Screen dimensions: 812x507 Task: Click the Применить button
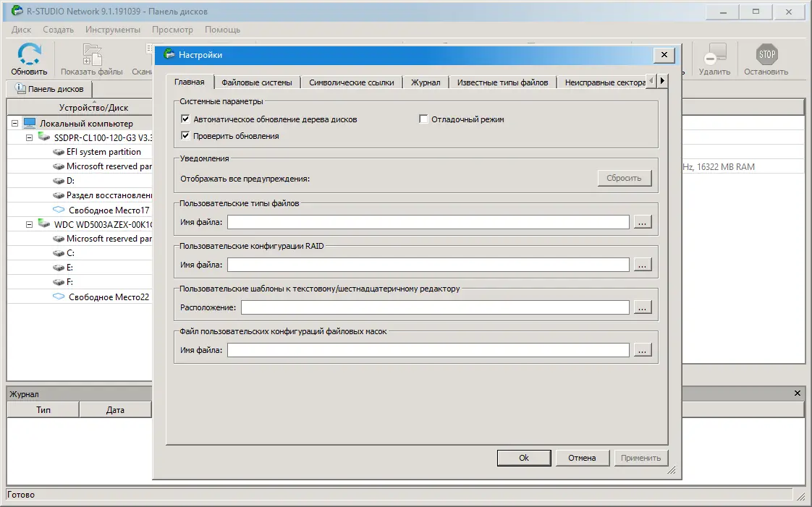tap(640, 458)
